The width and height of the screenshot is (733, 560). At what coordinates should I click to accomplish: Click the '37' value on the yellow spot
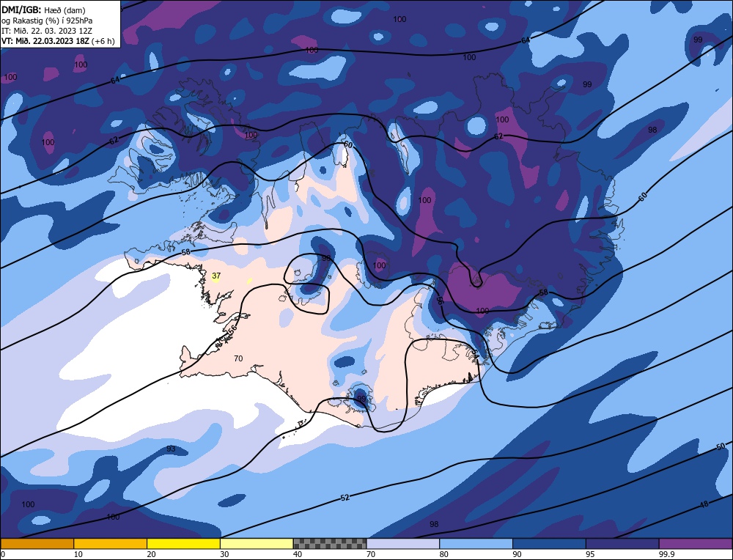216,276
